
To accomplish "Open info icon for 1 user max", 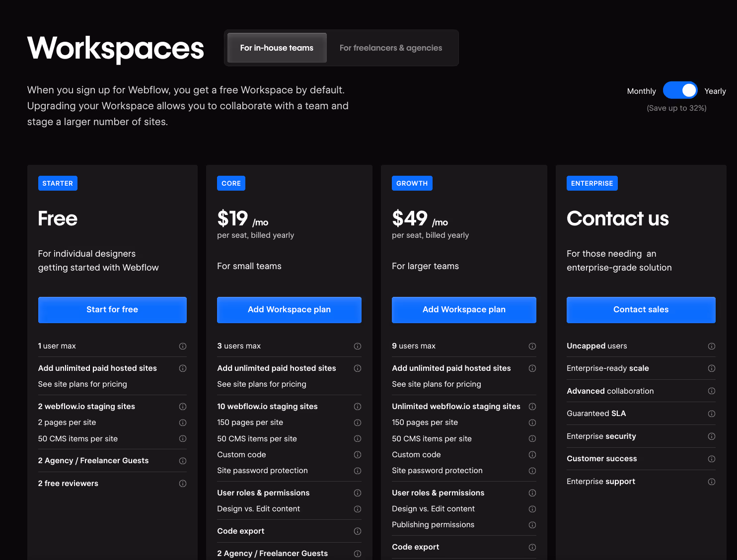I will tap(183, 346).
